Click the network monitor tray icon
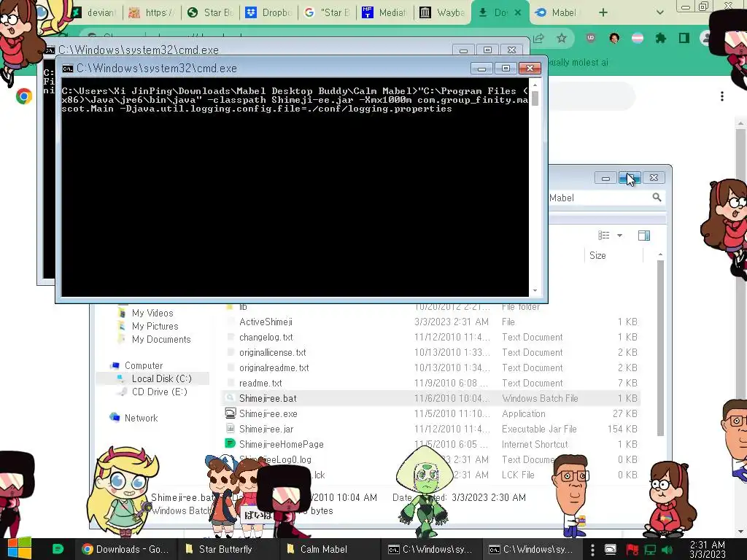 (650, 550)
